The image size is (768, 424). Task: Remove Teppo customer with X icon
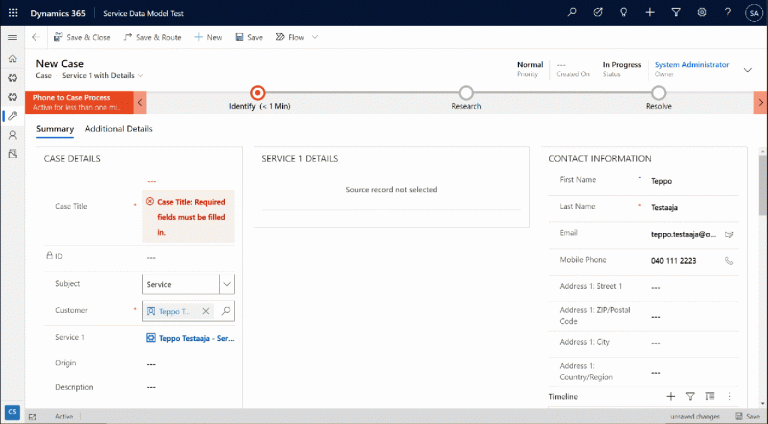tap(206, 311)
